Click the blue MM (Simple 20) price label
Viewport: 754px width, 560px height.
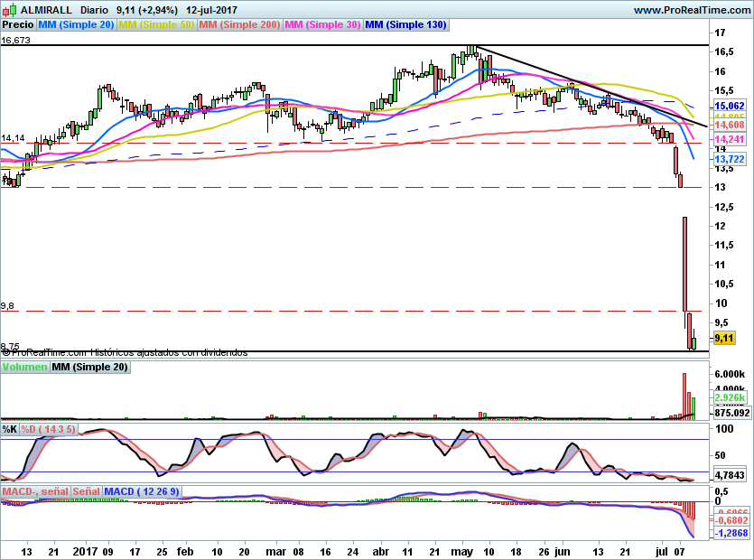[x=75, y=25]
